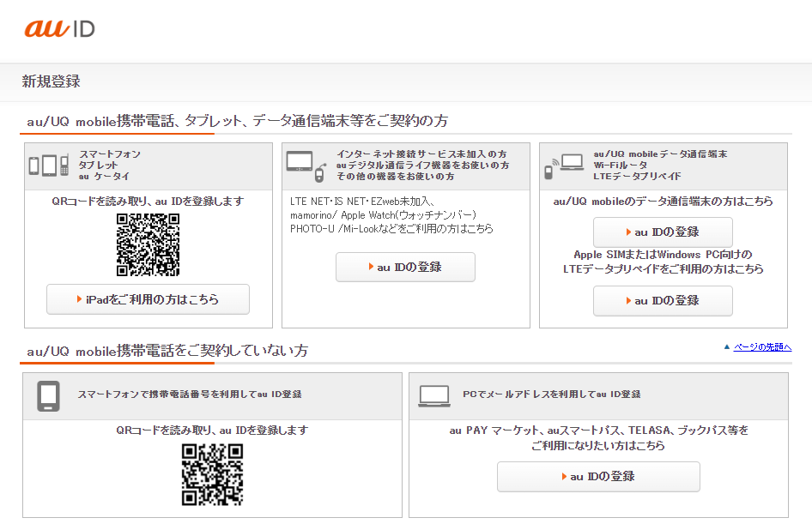
Task: Click au IDの登録 under LTE NET・IS NET text
Action: pyautogui.click(x=405, y=267)
